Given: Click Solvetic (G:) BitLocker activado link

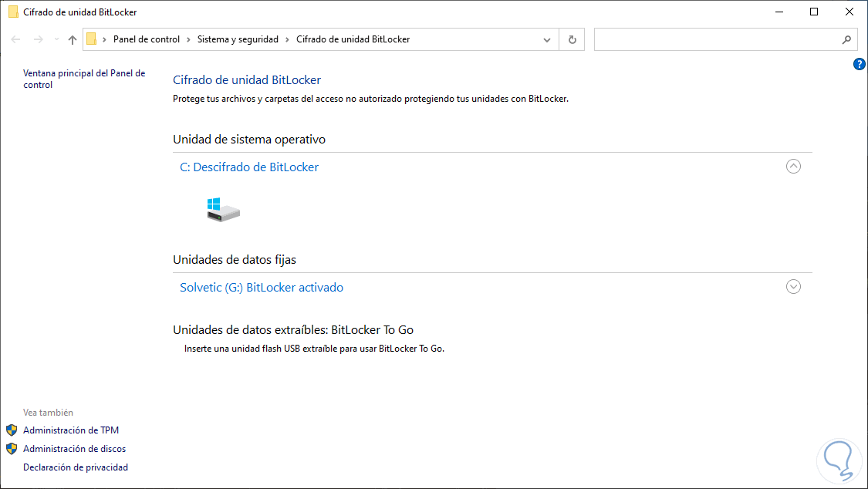Looking at the screenshot, I should click(262, 288).
